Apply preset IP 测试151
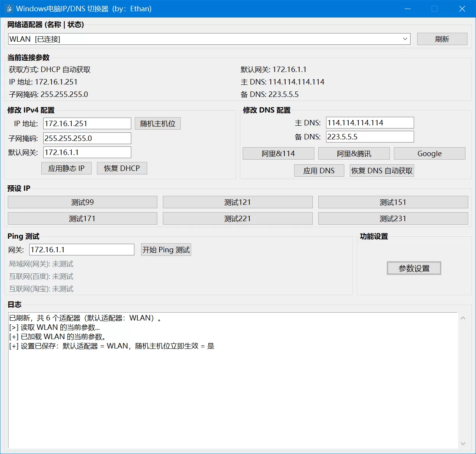Screen dimensions: 476x454 393,202
